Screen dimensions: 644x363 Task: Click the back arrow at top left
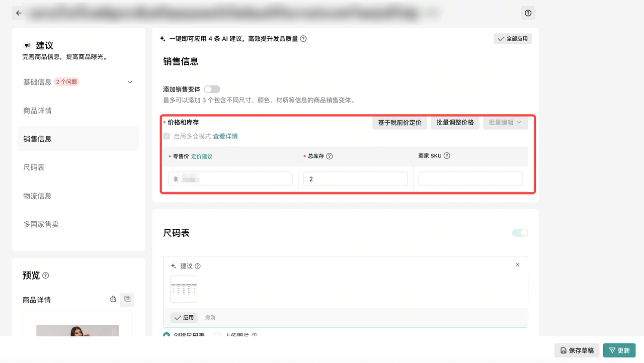click(x=19, y=13)
